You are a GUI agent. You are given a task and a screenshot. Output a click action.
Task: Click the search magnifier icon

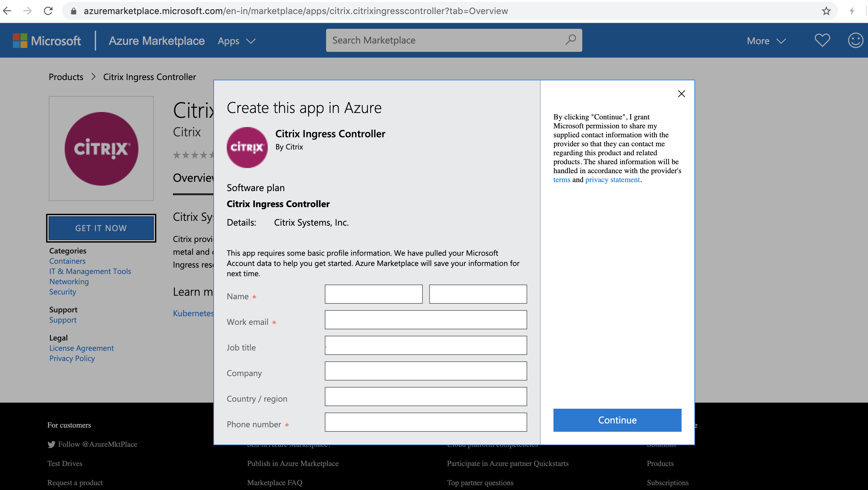tap(570, 40)
